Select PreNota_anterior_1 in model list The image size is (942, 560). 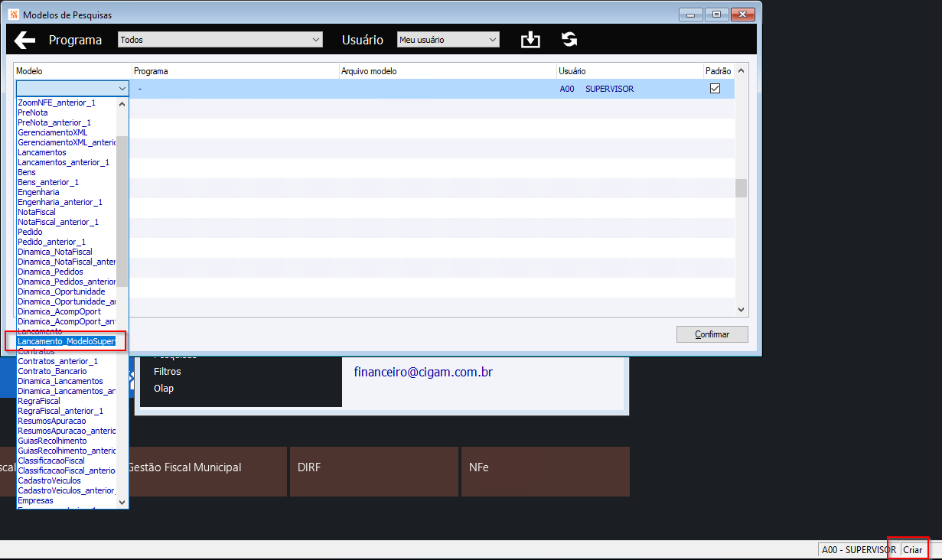tap(54, 122)
